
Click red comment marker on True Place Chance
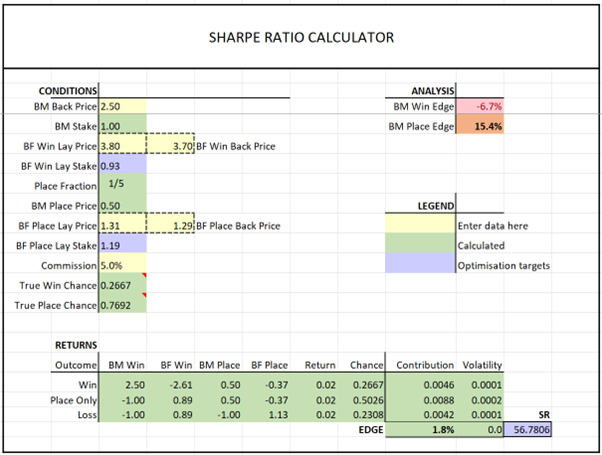click(144, 295)
